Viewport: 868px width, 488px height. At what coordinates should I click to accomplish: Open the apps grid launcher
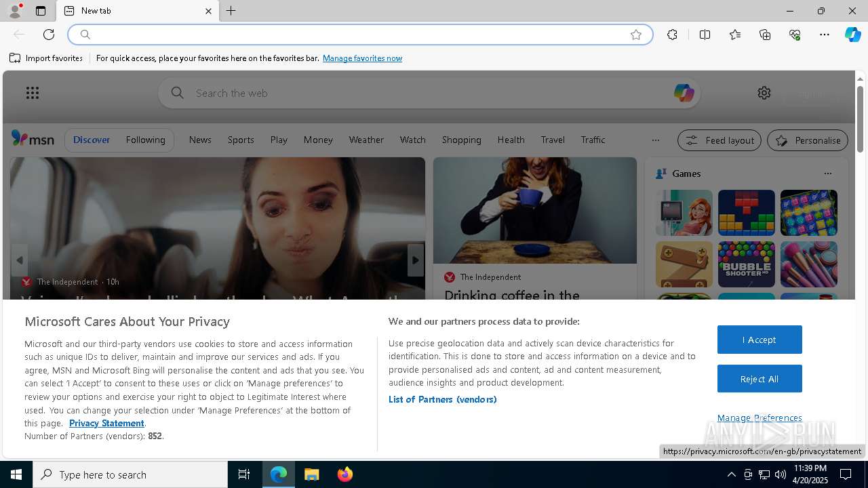coord(33,93)
